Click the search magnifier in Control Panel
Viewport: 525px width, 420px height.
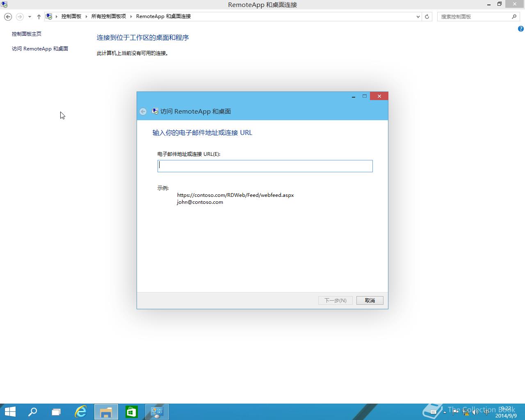[514, 17]
